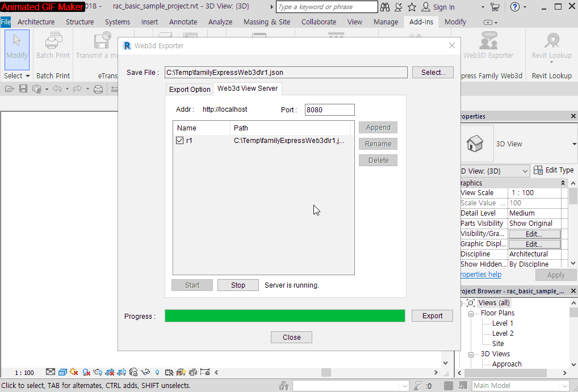
Task: Click the locked 3D view house icon
Action: click(133, 372)
